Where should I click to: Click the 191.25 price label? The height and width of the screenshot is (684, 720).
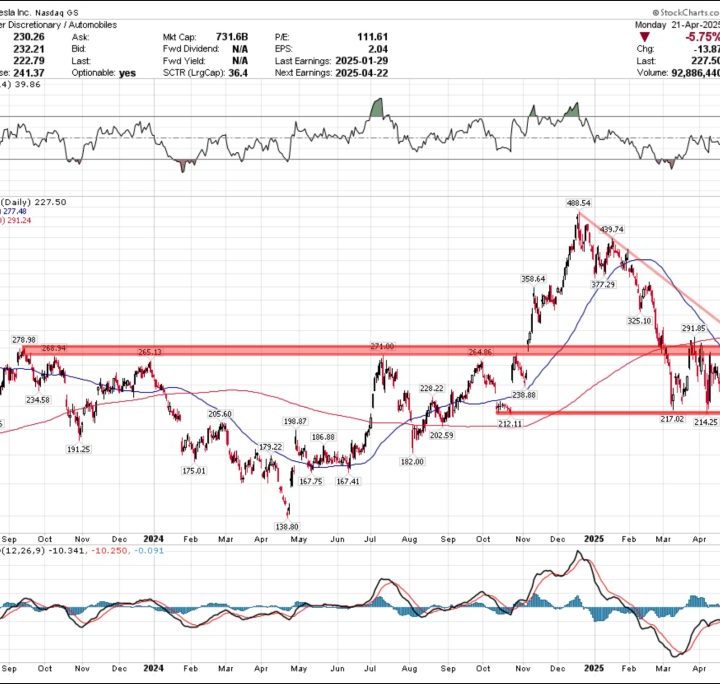(79, 449)
